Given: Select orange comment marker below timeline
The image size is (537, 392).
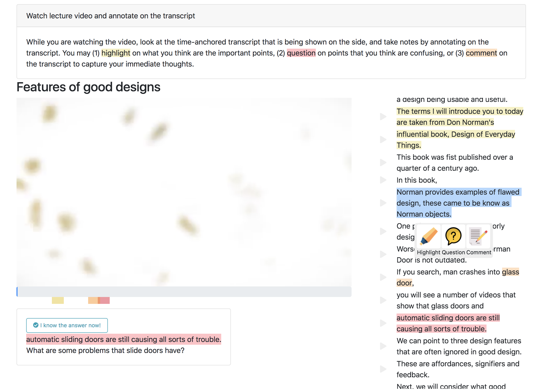Looking at the screenshot, I should coord(93,300).
